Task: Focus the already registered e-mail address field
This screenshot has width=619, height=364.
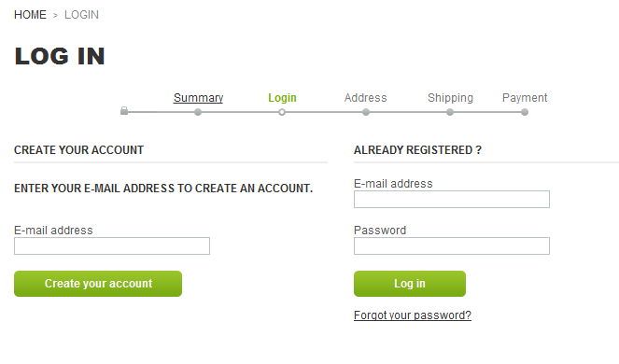Action: click(x=452, y=200)
